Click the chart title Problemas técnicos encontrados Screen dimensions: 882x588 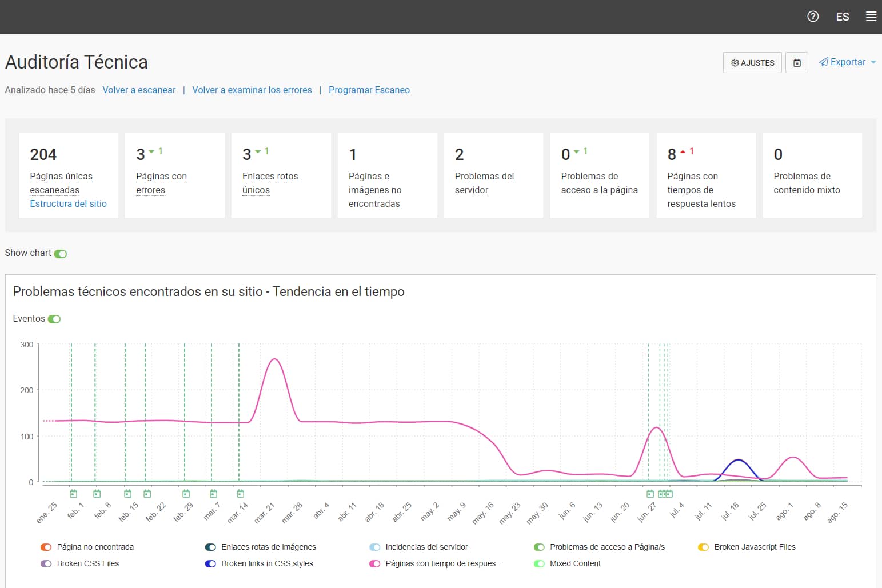pos(209,291)
